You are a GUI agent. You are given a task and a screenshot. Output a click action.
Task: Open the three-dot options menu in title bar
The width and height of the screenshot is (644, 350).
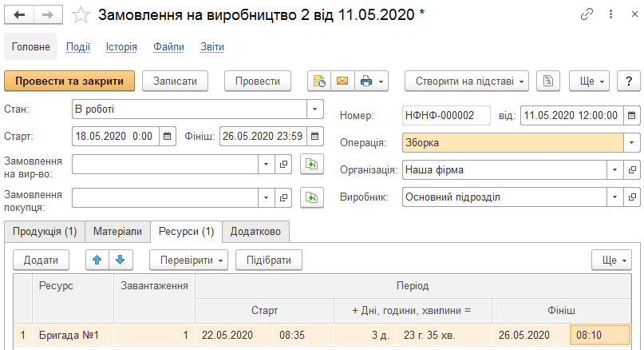(x=610, y=14)
